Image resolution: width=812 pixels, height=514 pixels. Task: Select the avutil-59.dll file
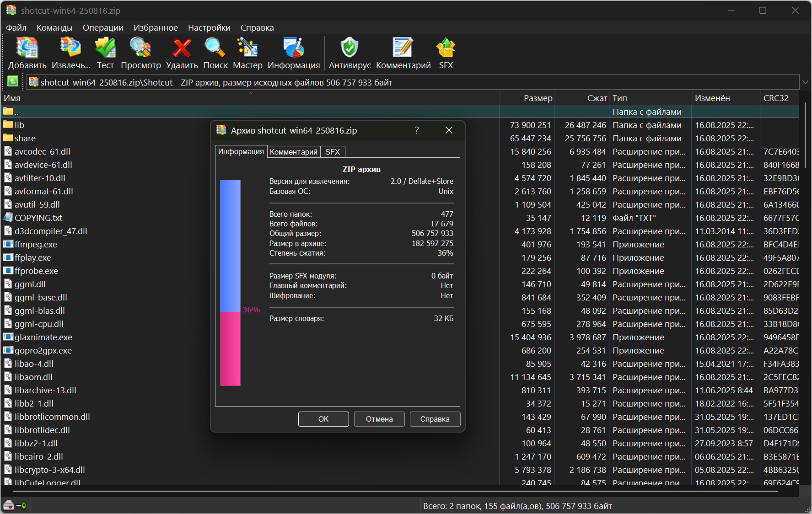(x=37, y=204)
